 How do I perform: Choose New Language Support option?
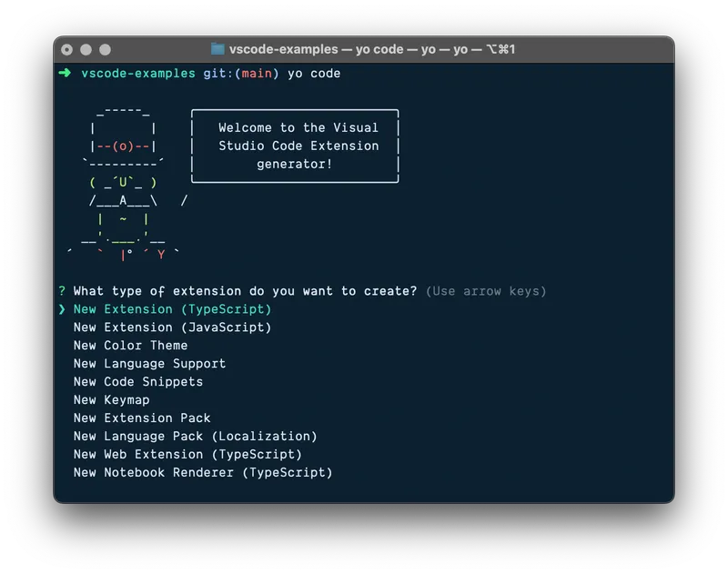(x=148, y=364)
